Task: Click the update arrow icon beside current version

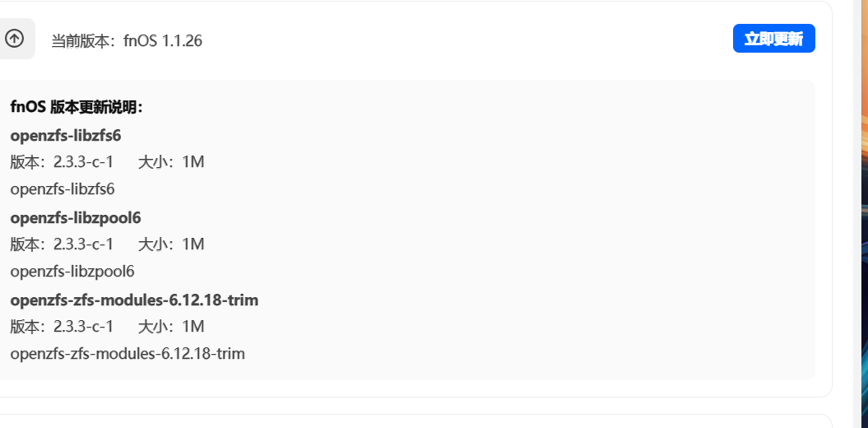Action: 14,39
